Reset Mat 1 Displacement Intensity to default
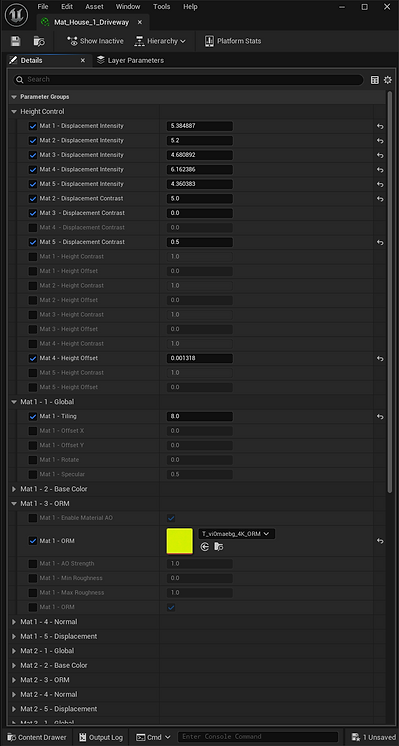The height and width of the screenshot is (746, 399). [380, 126]
